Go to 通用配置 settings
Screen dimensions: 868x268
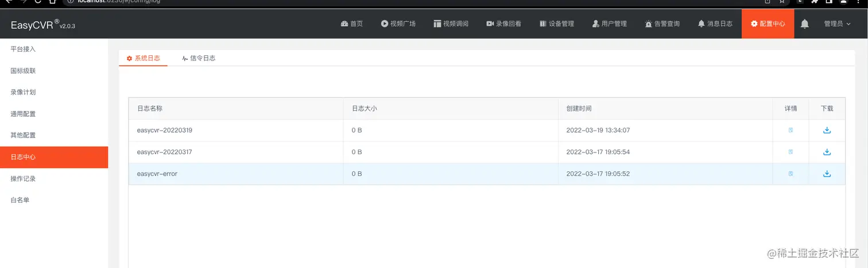(54, 114)
